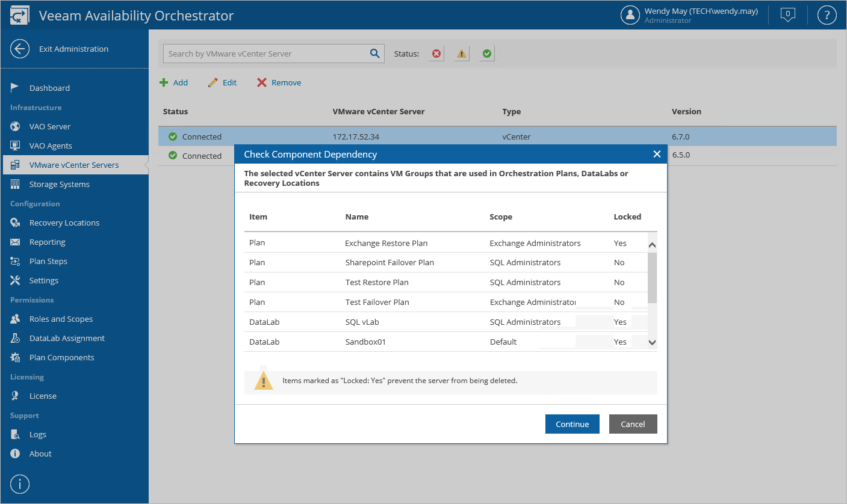Open the help question mark icon
The width and height of the screenshot is (847, 504).
827,15
